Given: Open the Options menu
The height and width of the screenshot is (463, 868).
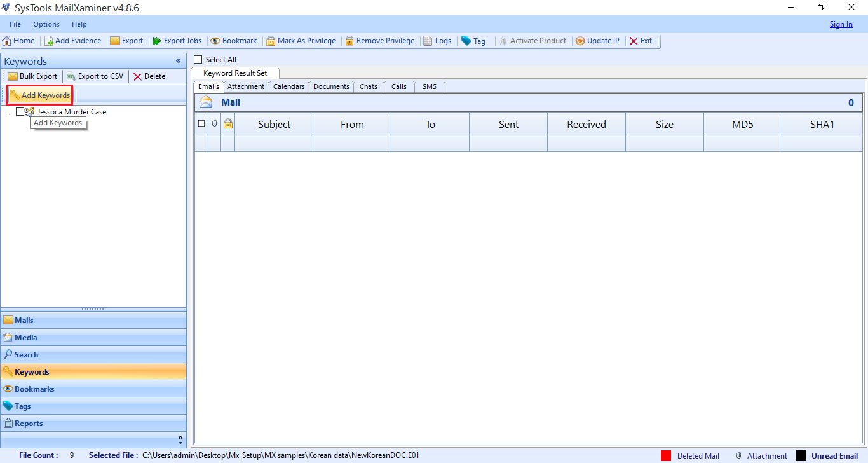Looking at the screenshot, I should point(46,24).
